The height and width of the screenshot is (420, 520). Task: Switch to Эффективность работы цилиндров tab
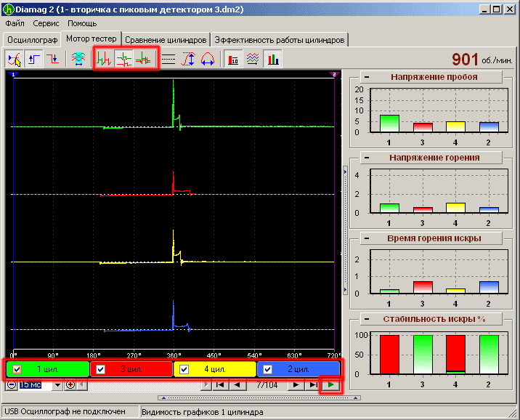(280, 40)
